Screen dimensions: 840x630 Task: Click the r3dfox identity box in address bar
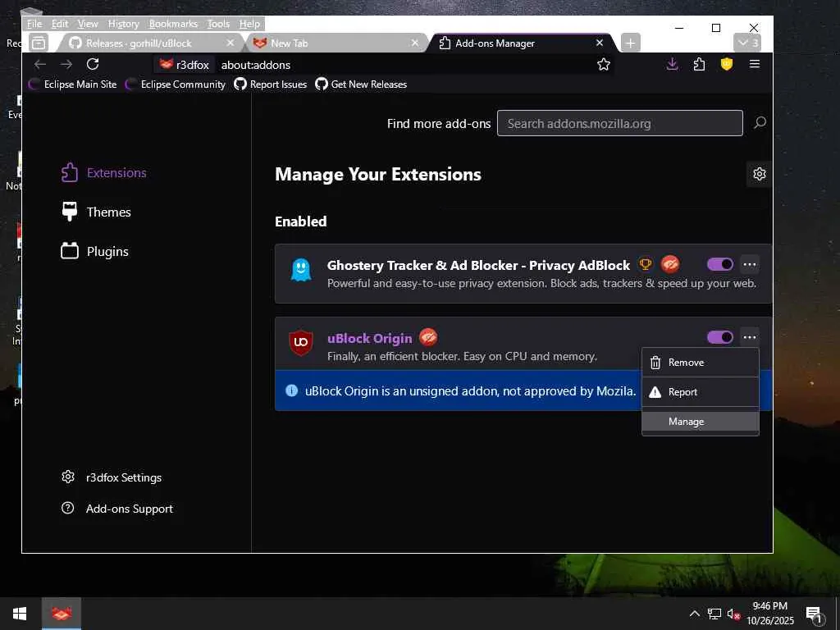pyautogui.click(x=185, y=65)
